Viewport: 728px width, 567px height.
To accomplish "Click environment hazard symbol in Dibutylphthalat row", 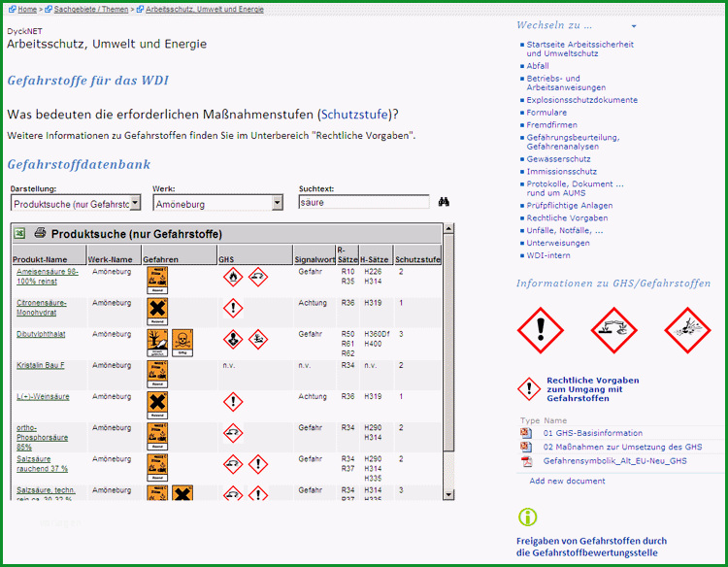I will [157, 343].
